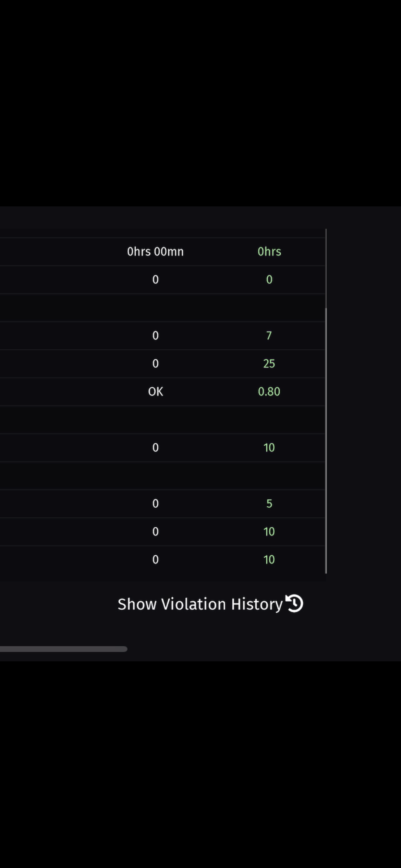This screenshot has width=401, height=868.
Task: Click the history clock icon
Action: point(294,603)
